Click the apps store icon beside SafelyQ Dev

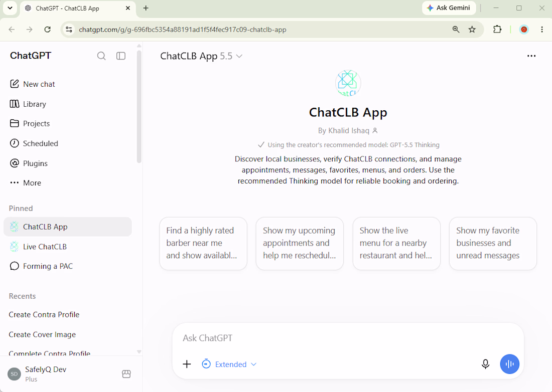126,374
